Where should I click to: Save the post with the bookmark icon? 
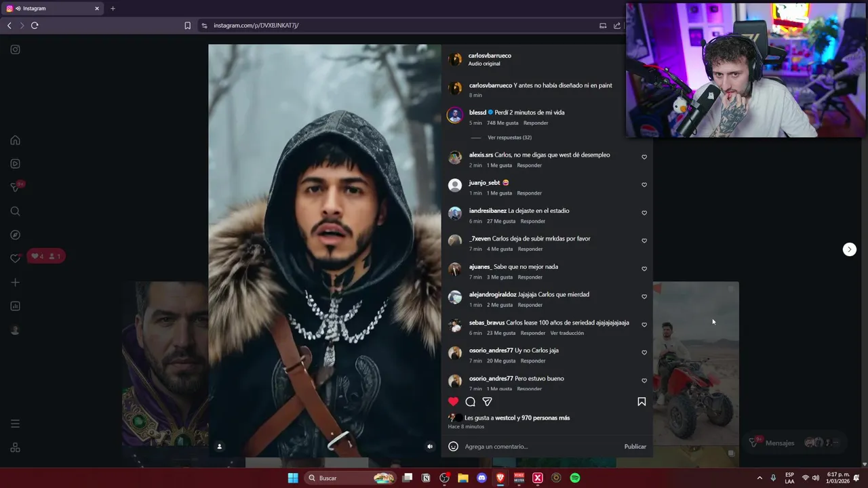point(642,401)
